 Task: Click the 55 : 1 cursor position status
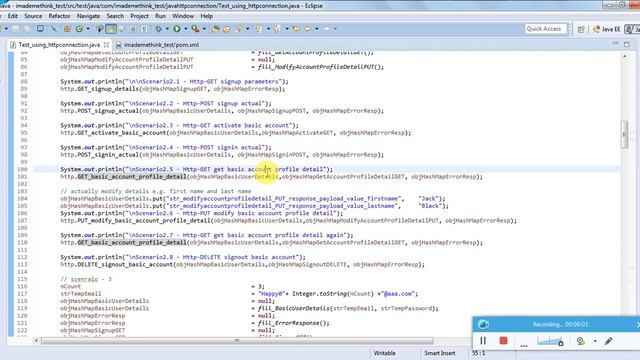[x=479, y=353]
